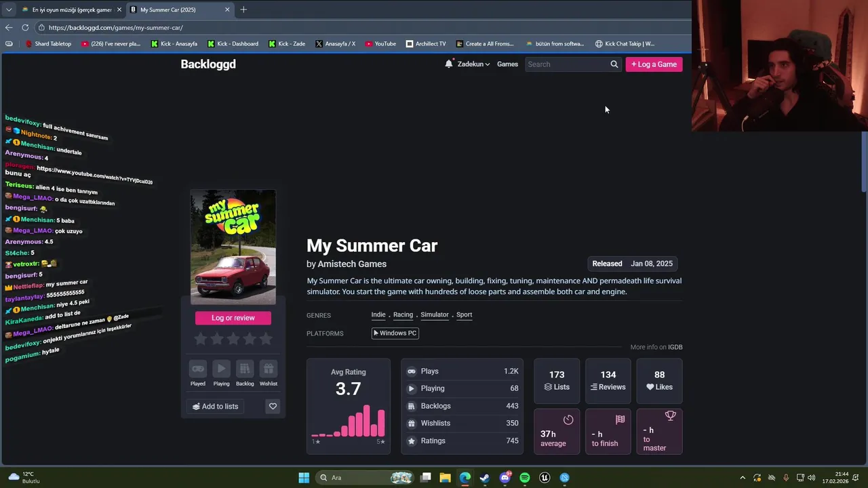The height and width of the screenshot is (488, 868).
Task: Open Discord from the taskbar
Action: 505,478
